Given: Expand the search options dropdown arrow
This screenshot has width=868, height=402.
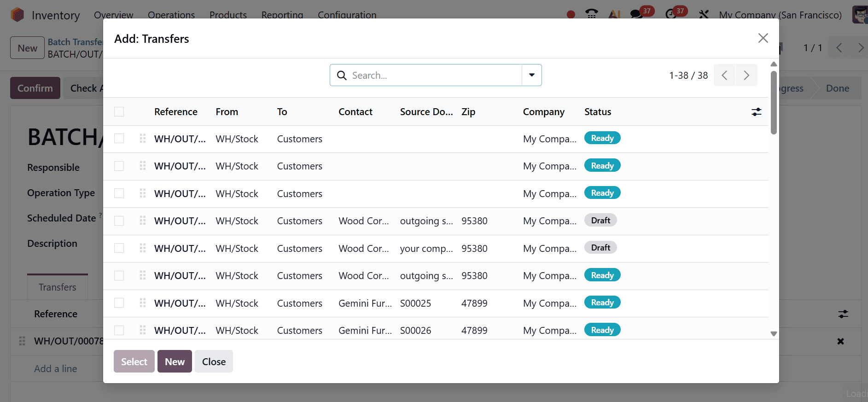Looking at the screenshot, I should coord(532,75).
